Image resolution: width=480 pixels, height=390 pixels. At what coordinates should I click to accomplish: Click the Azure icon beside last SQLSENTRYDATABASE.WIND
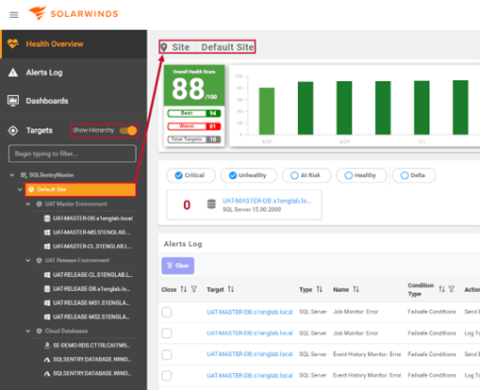tap(47, 373)
